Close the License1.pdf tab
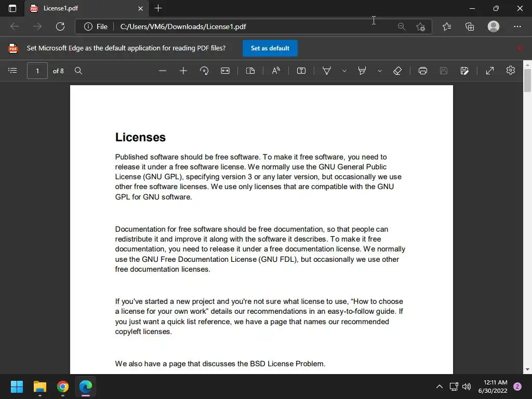532x399 pixels. [140, 8]
